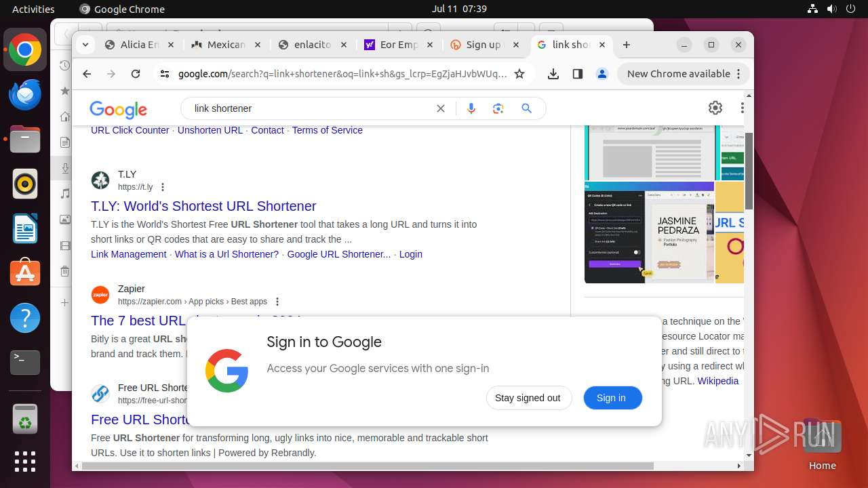
Task: Switch to Eor Emp Yahoo tab
Action: coord(400,45)
